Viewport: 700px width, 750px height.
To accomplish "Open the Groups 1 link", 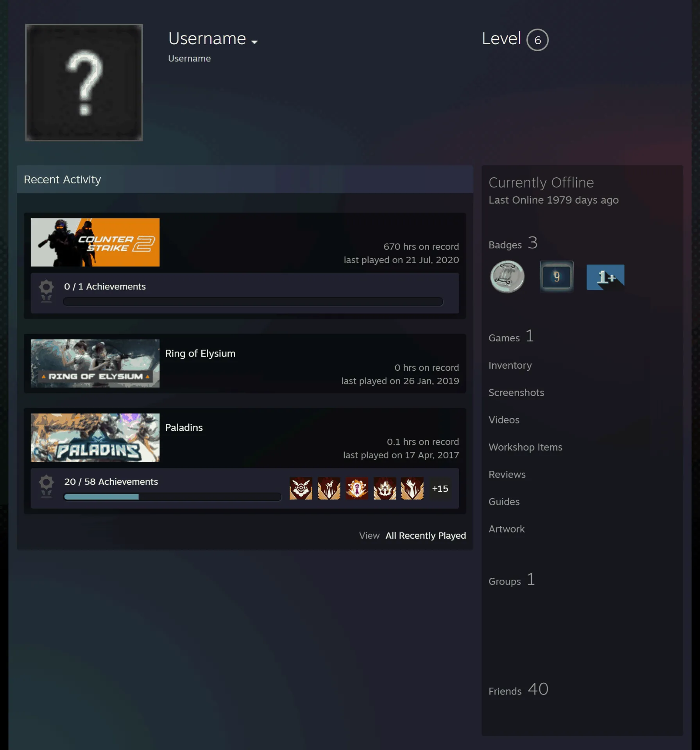I will pyautogui.click(x=512, y=580).
